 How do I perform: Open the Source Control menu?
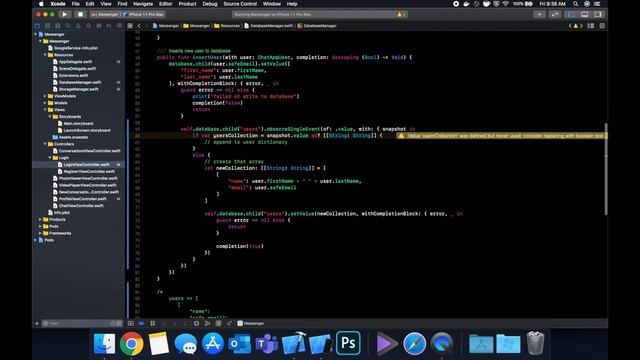240,4
